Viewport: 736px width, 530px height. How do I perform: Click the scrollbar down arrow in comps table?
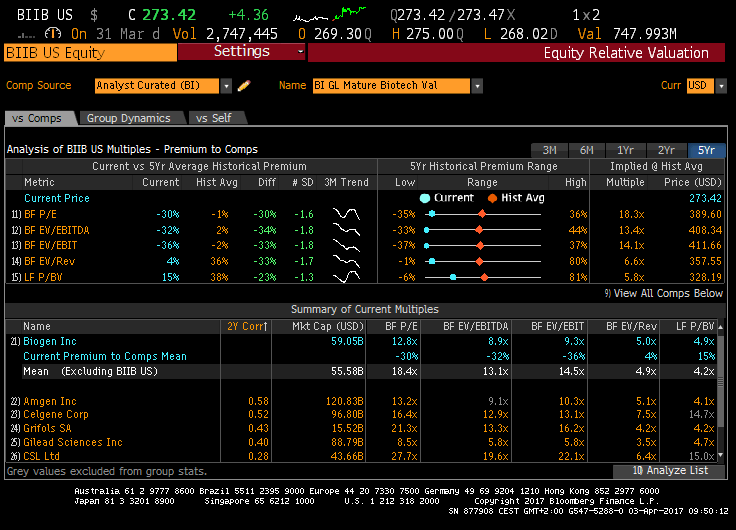(721, 455)
